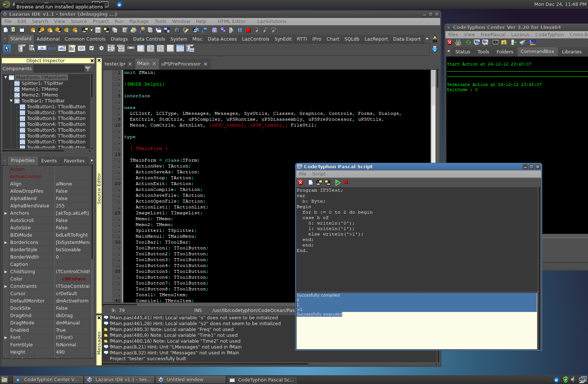Click the Step Over debug icon
The height and width of the screenshot is (384, 588).
pos(265,30)
